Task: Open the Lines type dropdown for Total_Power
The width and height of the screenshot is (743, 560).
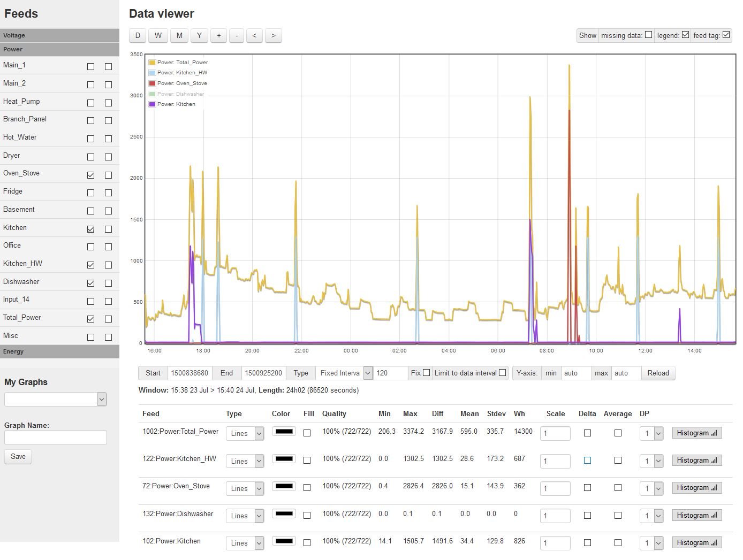Action: point(245,434)
